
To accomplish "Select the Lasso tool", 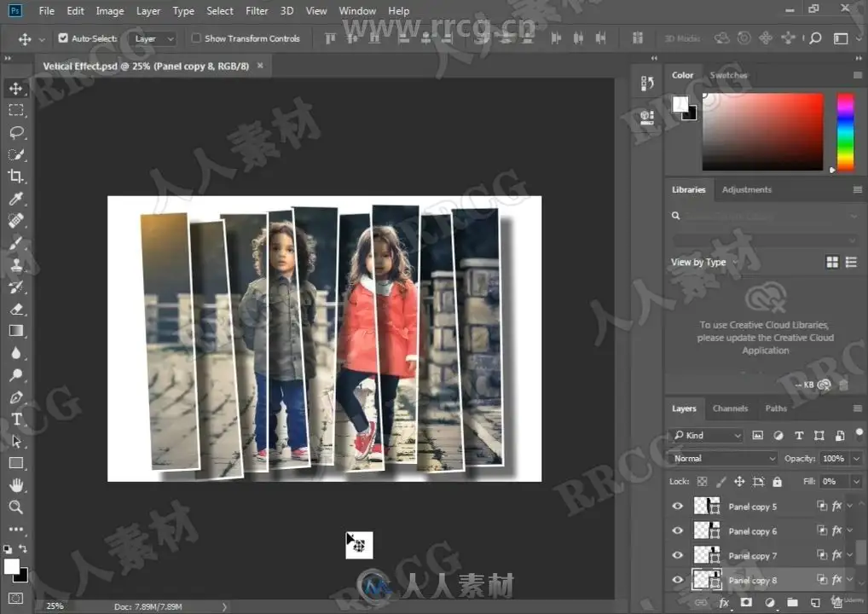I will click(16, 132).
